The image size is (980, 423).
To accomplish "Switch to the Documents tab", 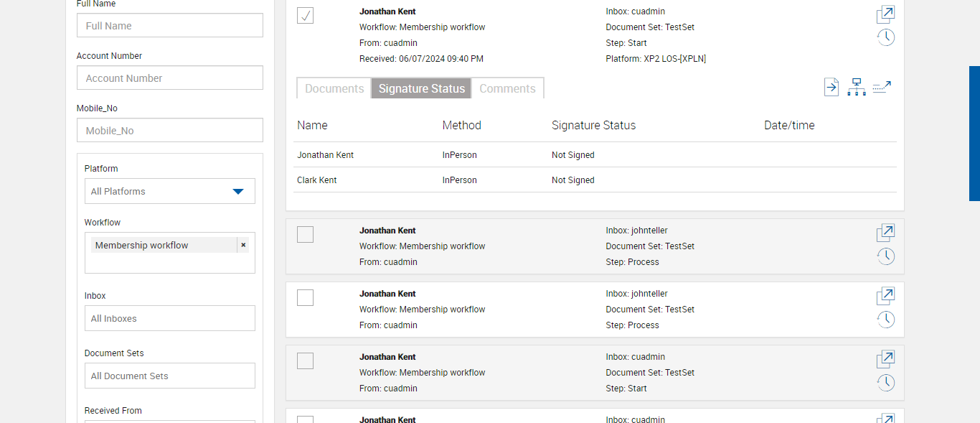I will pyautogui.click(x=334, y=88).
